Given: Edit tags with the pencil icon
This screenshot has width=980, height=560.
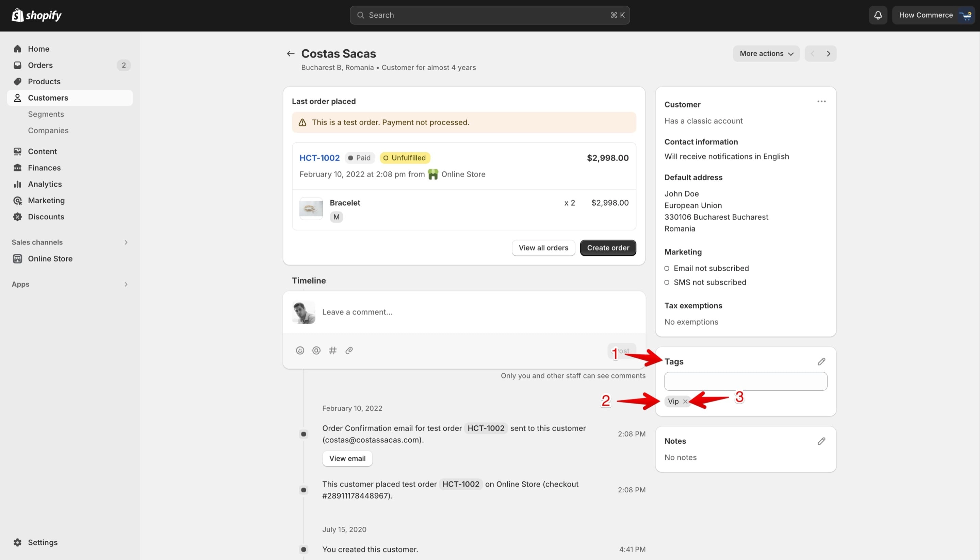Looking at the screenshot, I should point(821,361).
